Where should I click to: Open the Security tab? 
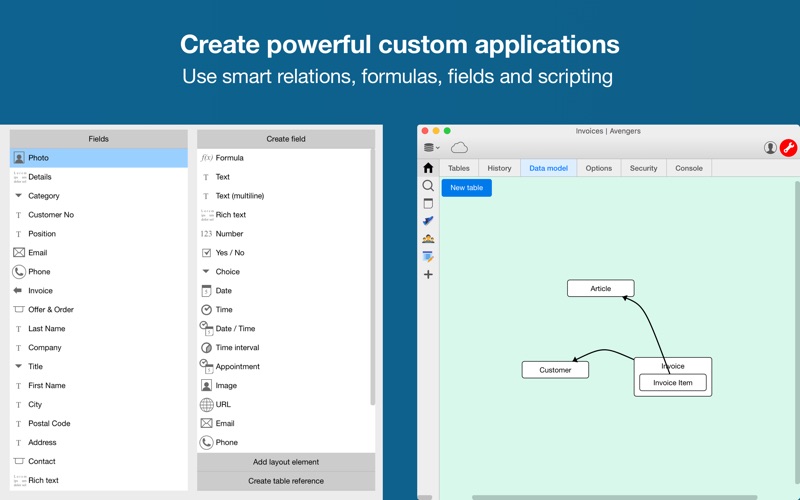(643, 168)
